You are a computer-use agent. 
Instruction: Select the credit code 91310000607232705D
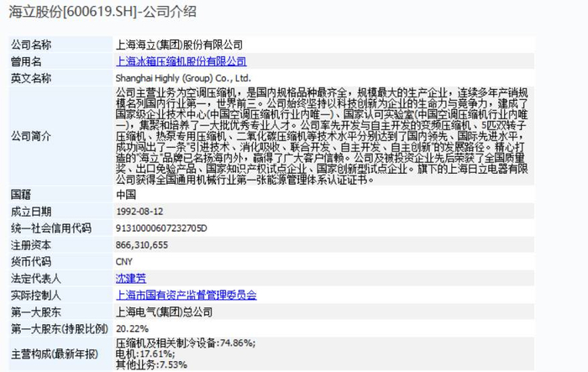(161, 228)
